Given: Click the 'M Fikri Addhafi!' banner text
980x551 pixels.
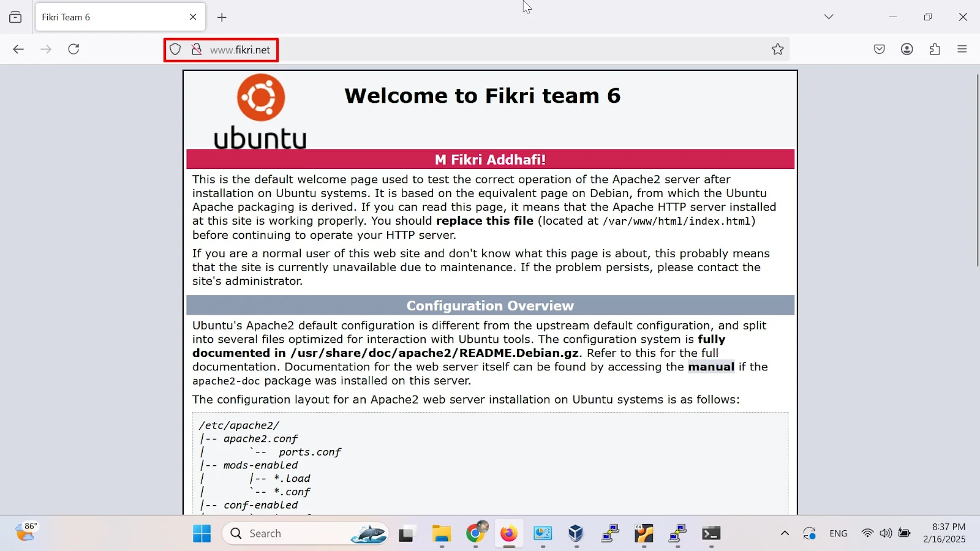Looking at the screenshot, I should pyautogui.click(x=490, y=160).
